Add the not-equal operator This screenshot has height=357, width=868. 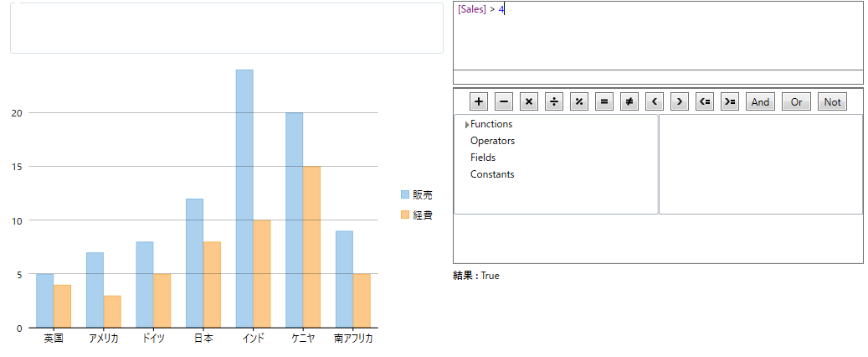[629, 102]
